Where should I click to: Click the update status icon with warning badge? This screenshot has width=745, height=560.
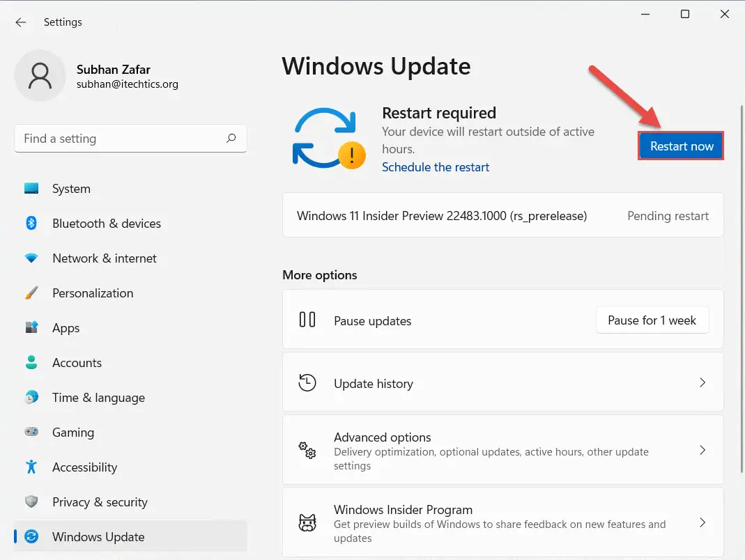[328, 138]
